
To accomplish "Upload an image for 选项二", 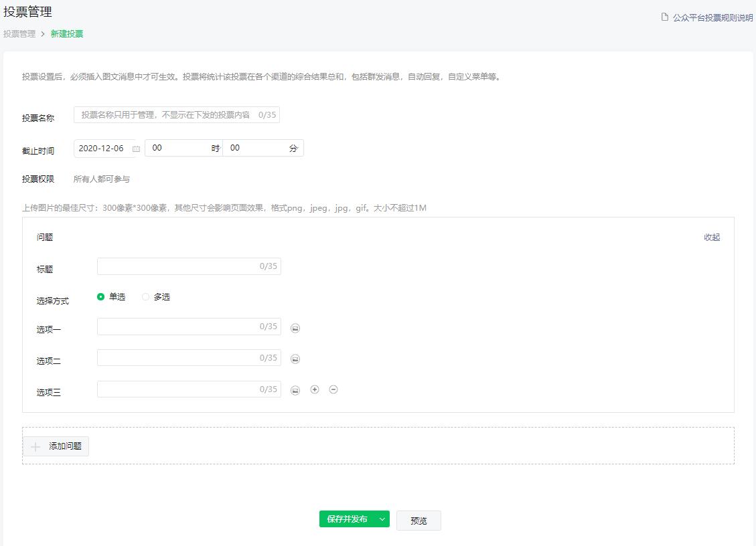I will coord(295,359).
